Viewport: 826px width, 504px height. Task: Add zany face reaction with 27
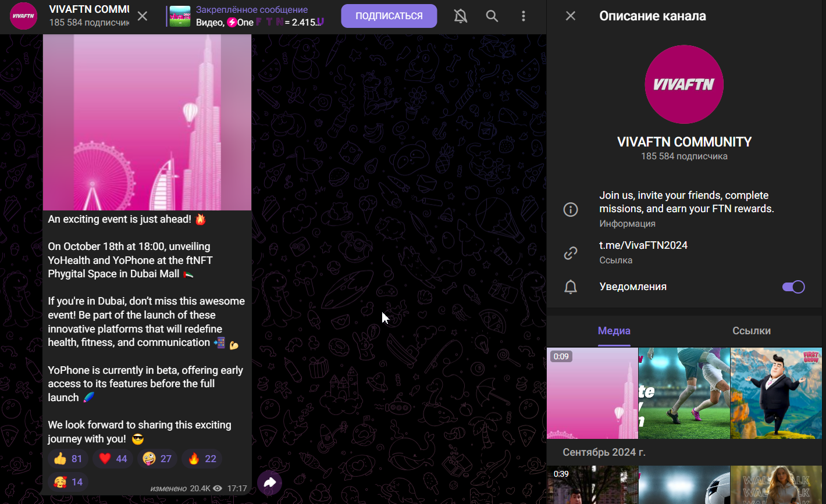point(158,459)
